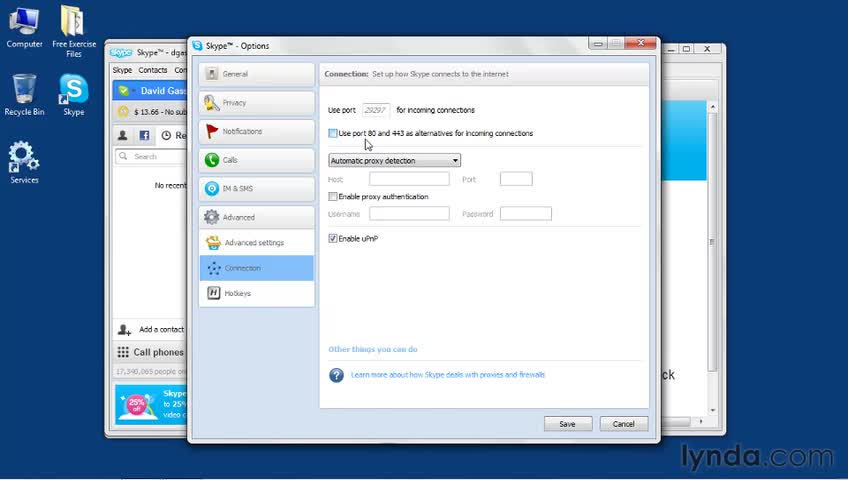This screenshot has height=480, width=848.
Task: Collapse the Advanced options category
Action: click(x=256, y=217)
